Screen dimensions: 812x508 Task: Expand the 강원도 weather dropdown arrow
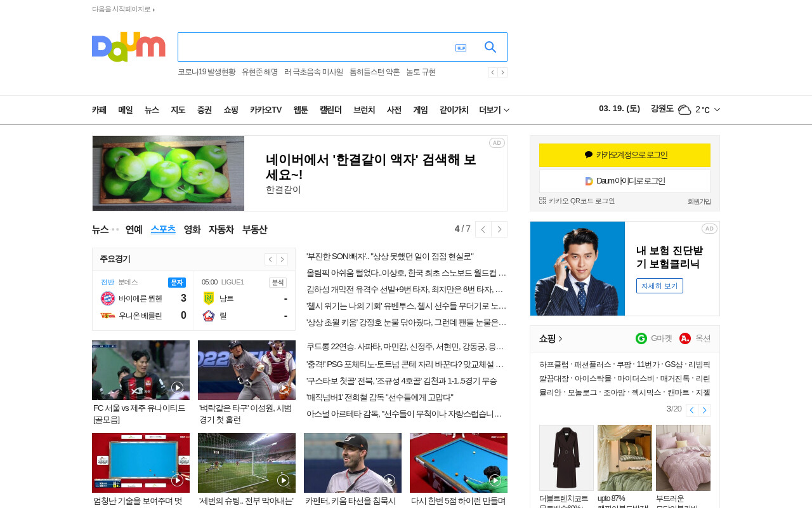pyautogui.click(x=717, y=110)
